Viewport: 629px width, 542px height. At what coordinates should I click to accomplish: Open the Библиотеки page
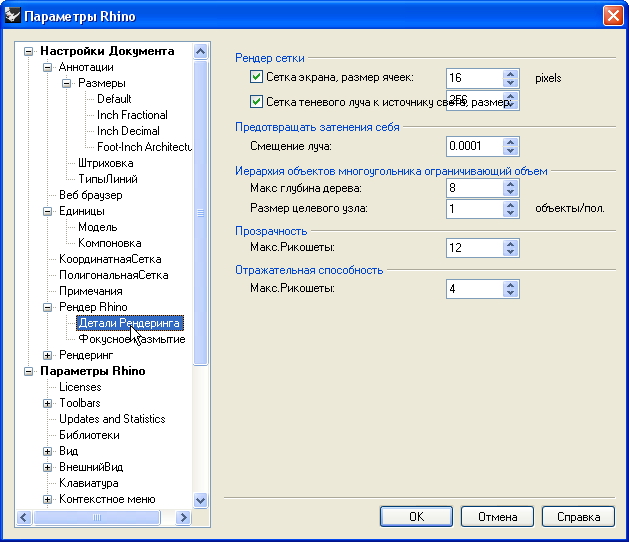(89, 435)
